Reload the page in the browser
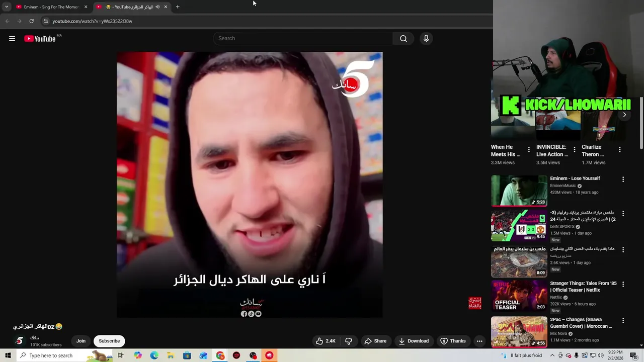 click(31, 21)
